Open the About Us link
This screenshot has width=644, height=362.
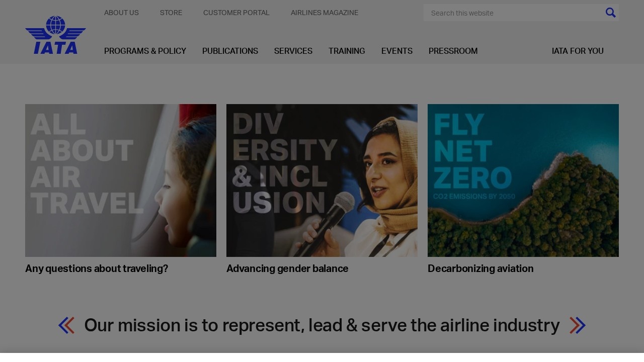tap(121, 13)
